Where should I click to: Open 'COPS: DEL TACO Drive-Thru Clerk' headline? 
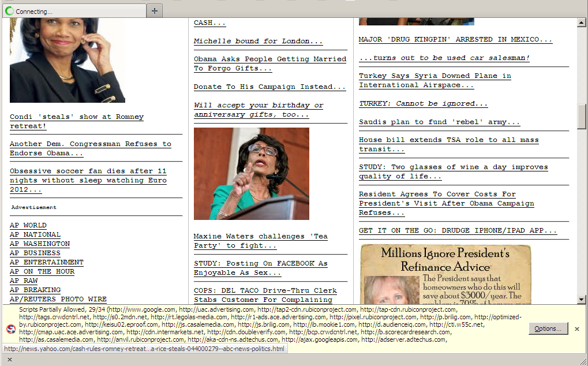coord(265,295)
